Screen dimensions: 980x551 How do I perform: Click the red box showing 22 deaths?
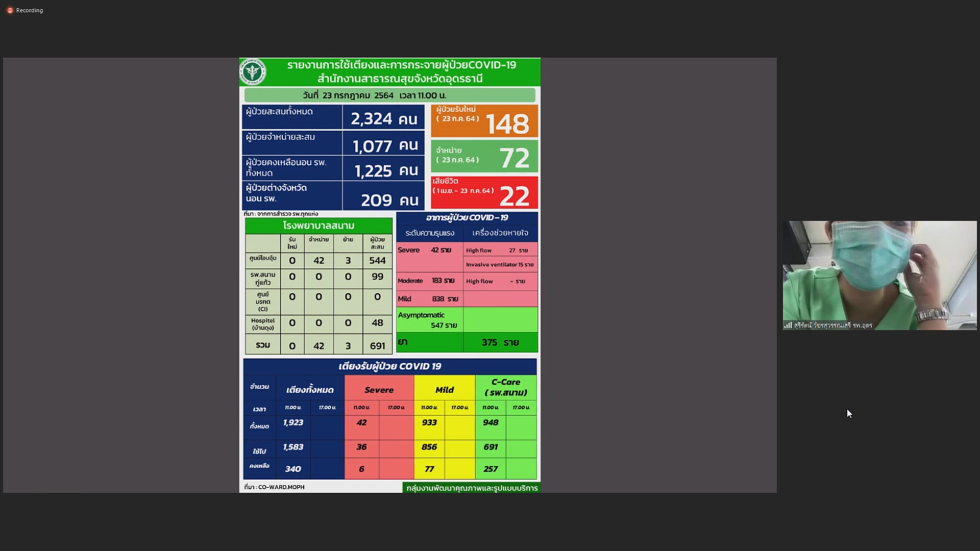[x=484, y=193]
